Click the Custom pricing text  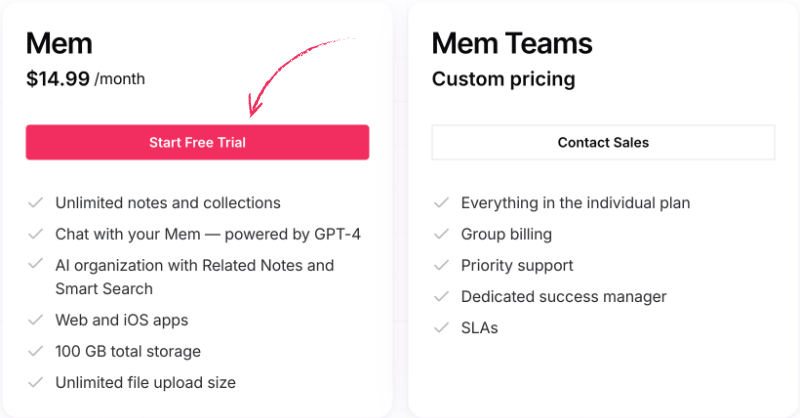pos(504,79)
